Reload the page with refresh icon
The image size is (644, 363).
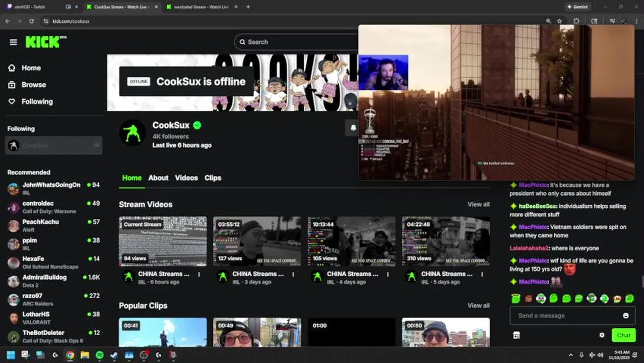tap(31, 21)
